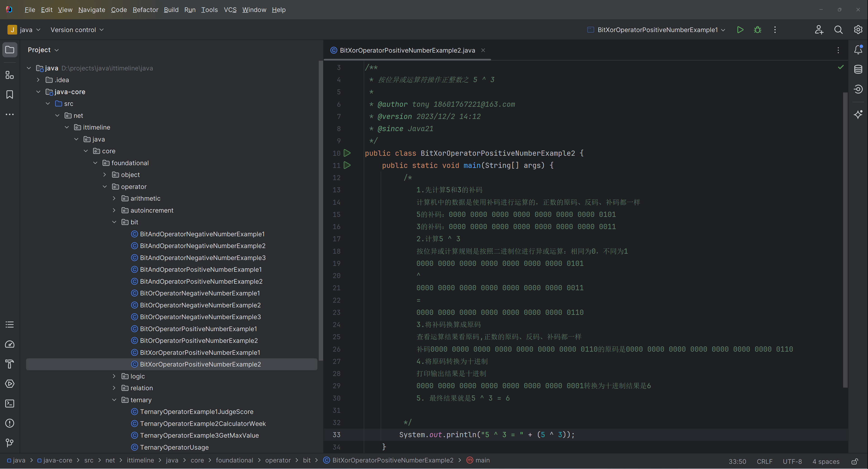Show more tool windows ellipsis in left sidebar
This screenshot has width=868, height=469.
pos(10,114)
